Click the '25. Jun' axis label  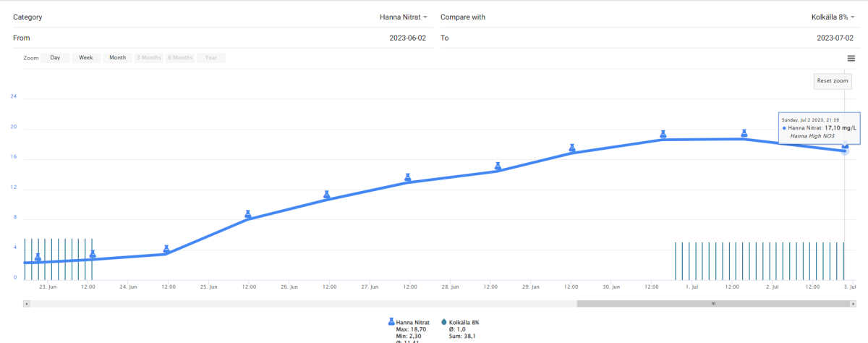pyautogui.click(x=208, y=287)
